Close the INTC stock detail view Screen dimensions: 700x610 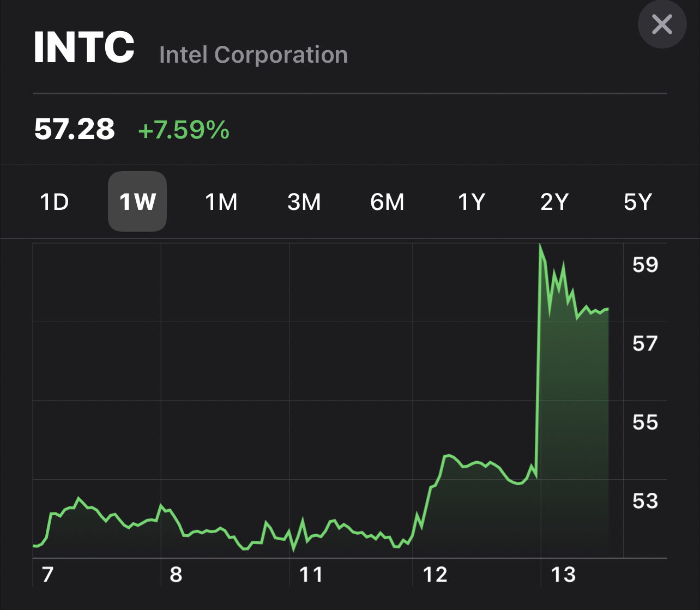pos(662,25)
